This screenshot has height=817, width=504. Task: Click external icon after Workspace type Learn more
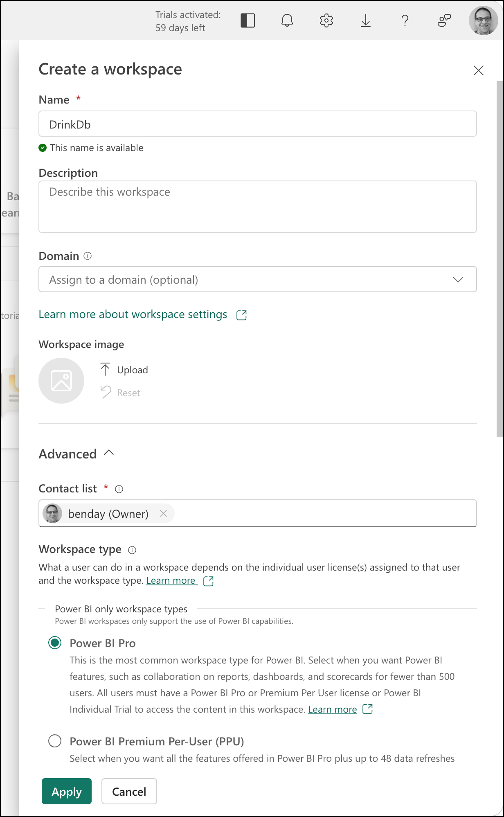(x=209, y=581)
